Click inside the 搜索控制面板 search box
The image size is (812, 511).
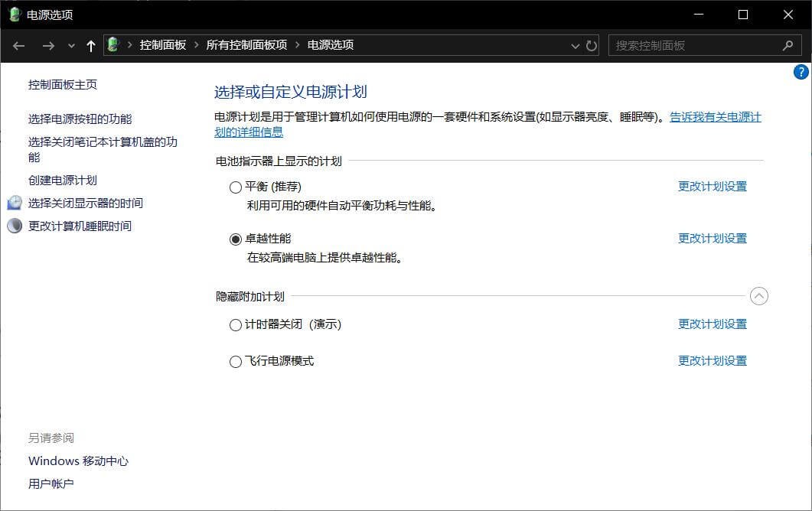click(x=689, y=45)
